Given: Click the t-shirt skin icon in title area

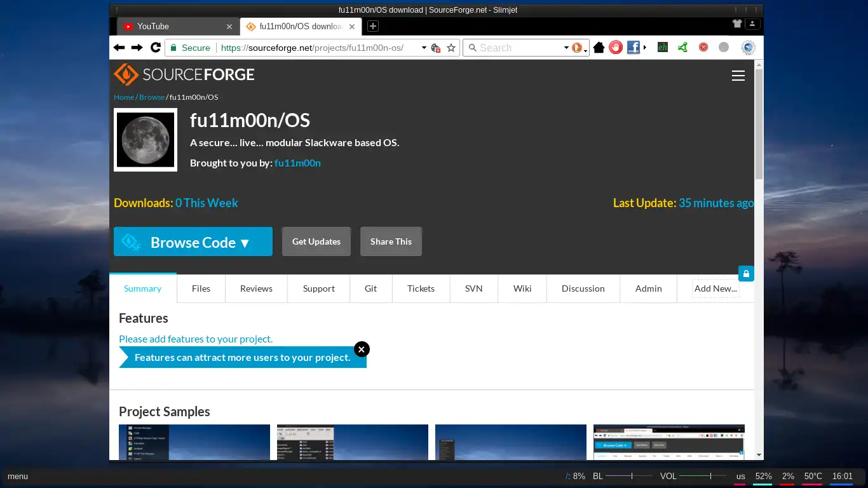Looking at the screenshot, I should [x=737, y=24].
